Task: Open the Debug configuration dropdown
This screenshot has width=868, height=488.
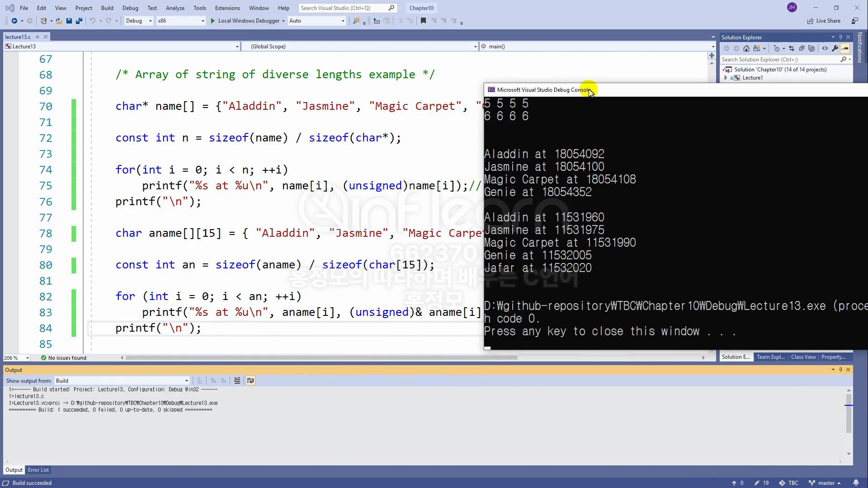Action: click(139, 21)
